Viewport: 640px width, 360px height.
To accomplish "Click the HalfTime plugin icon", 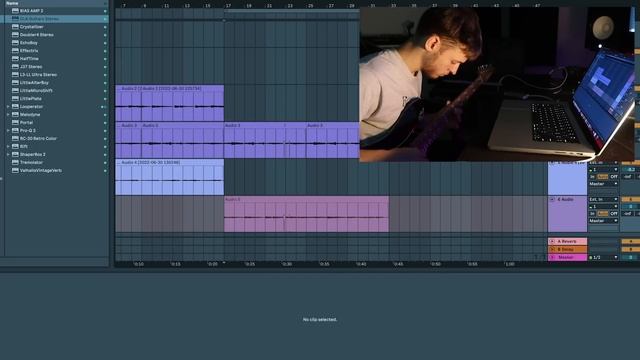I will tap(15, 59).
